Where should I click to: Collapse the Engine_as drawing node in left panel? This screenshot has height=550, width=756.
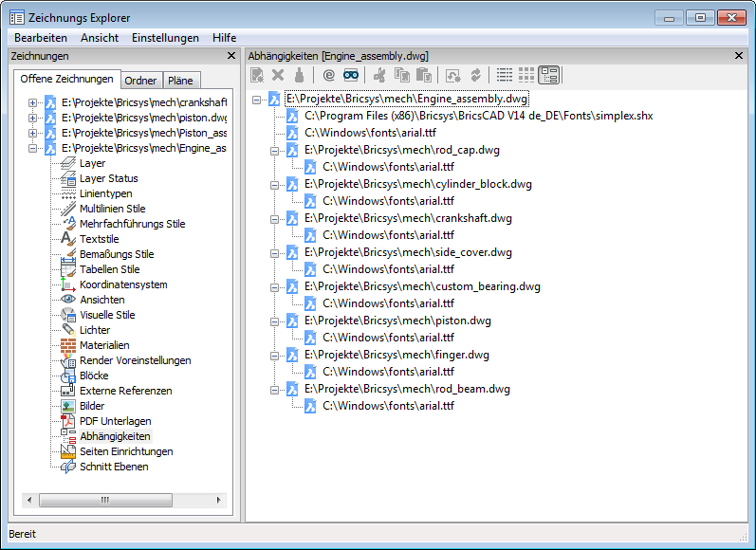(33, 148)
